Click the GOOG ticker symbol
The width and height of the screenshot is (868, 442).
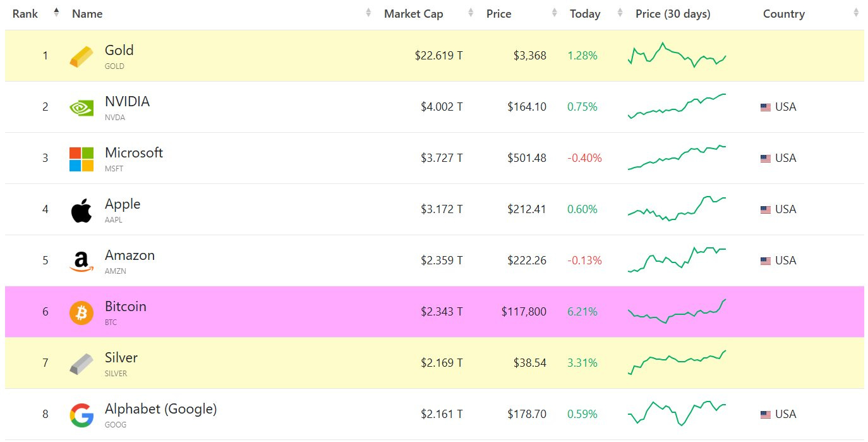(116, 425)
